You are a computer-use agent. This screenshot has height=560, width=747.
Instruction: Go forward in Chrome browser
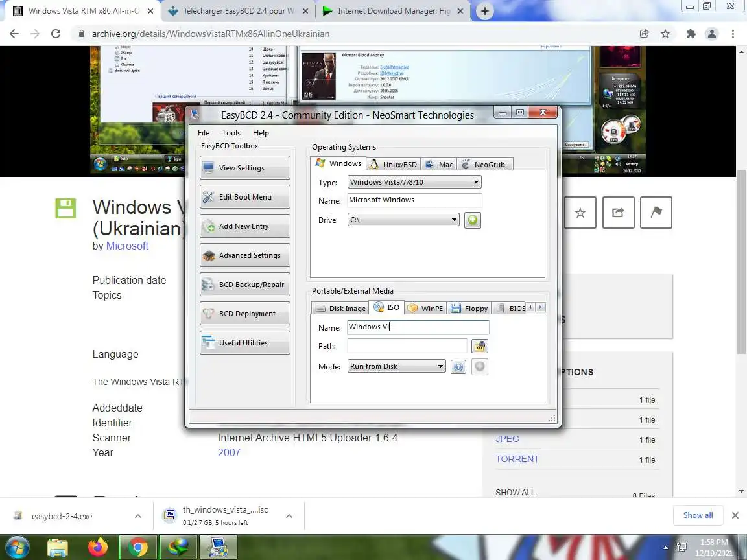pyautogui.click(x=35, y=34)
